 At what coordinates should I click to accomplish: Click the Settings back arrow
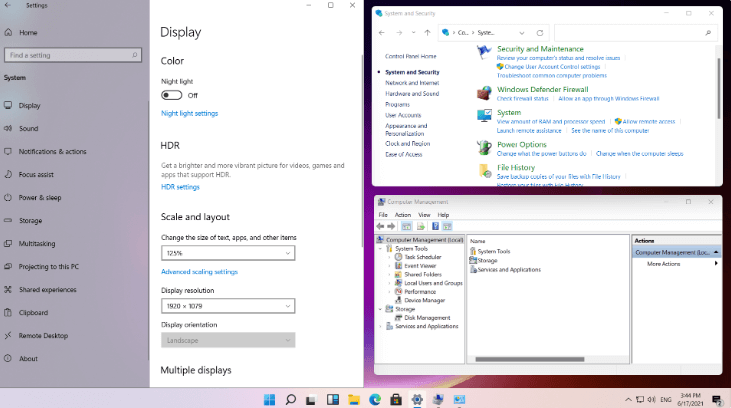[8, 5]
